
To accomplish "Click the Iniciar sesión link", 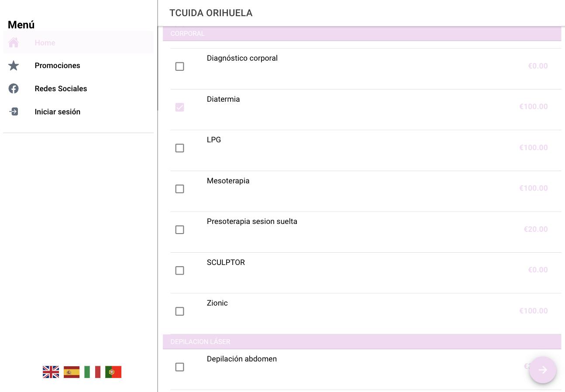I will pyautogui.click(x=58, y=112).
